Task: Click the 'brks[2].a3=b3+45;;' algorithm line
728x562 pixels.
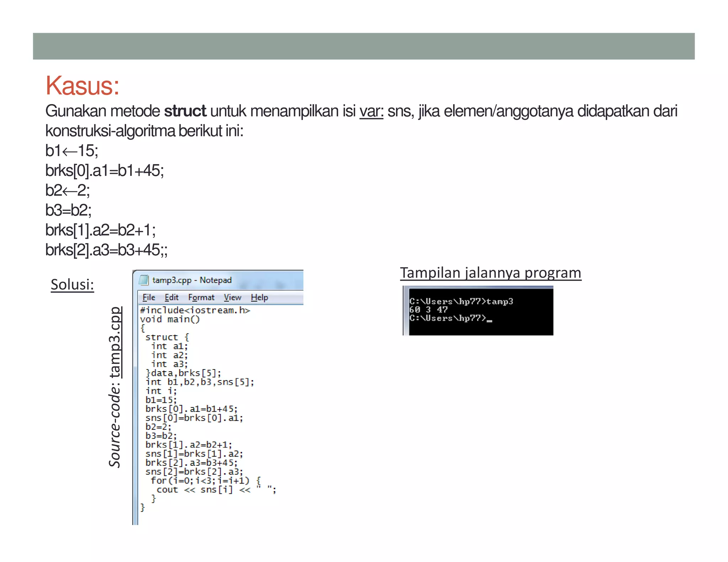Action: (106, 250)
